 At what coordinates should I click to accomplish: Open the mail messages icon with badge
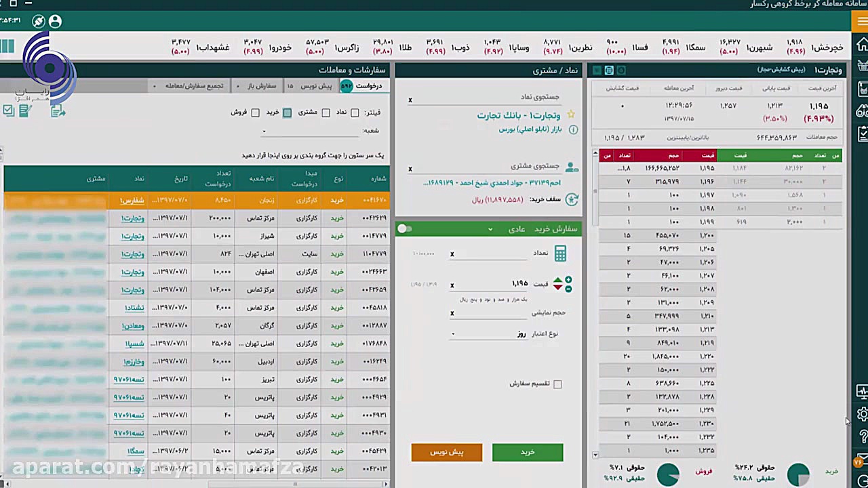point(861,461)
